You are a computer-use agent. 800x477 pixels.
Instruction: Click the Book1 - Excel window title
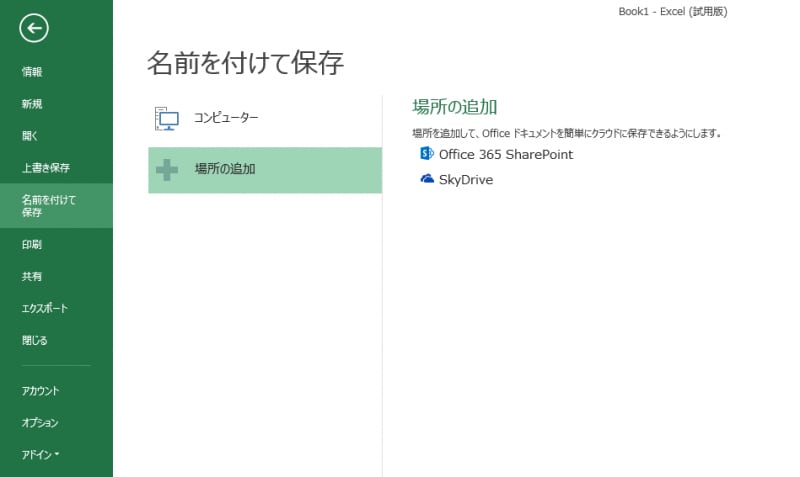tap(673, 11)
